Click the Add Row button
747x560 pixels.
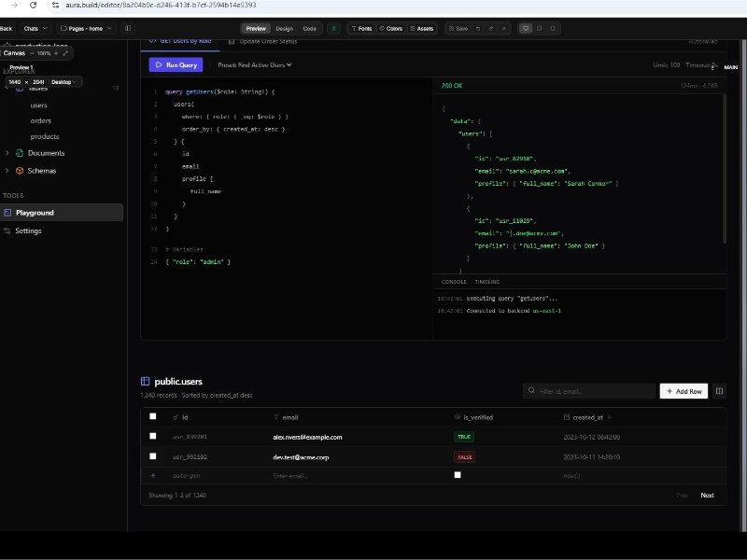684,391
